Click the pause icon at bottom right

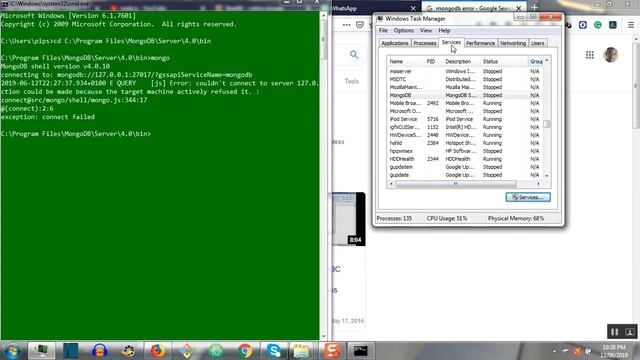click(615, 332)
